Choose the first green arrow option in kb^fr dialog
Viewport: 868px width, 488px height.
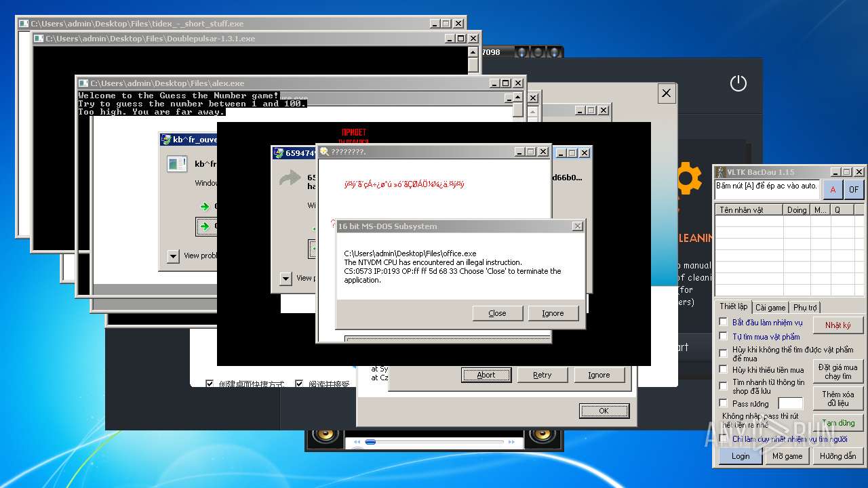tap(205, 206)
